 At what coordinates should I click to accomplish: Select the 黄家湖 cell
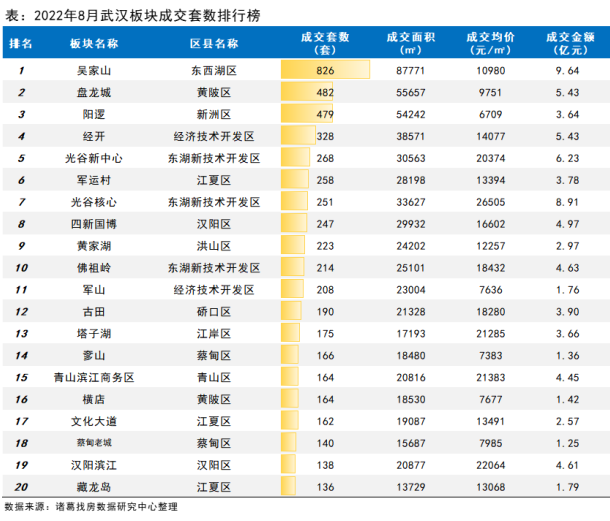(x=94, y=246)
